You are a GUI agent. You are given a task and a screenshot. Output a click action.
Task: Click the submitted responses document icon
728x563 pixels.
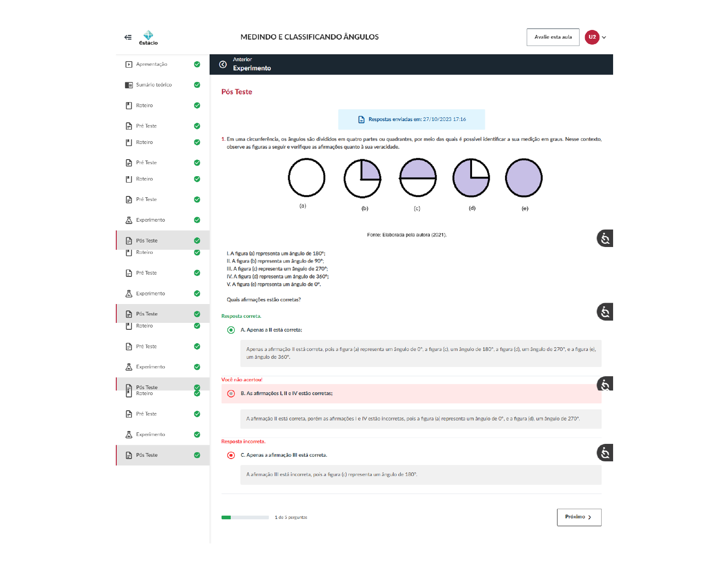pos(361,120)
